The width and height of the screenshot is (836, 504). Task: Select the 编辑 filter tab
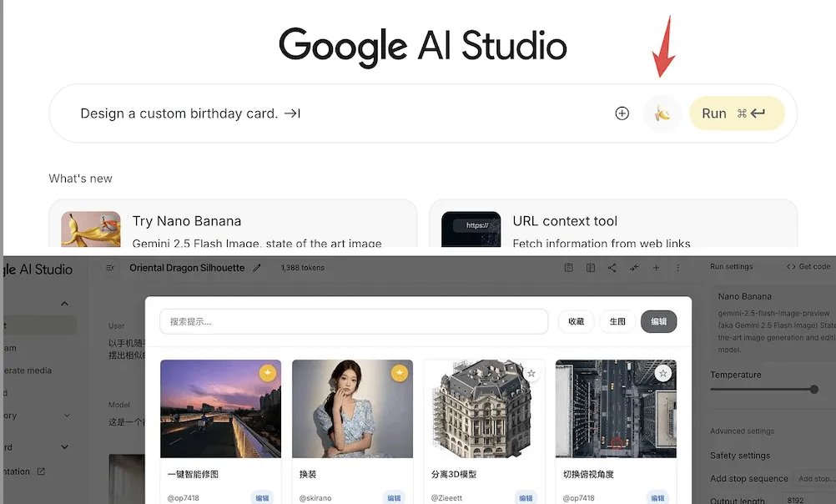pyautogui.click(x=658, y=321)
